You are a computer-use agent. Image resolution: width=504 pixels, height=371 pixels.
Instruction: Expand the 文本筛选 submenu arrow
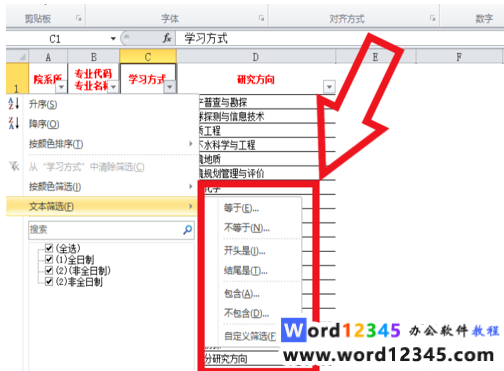(x=191, y=206)
